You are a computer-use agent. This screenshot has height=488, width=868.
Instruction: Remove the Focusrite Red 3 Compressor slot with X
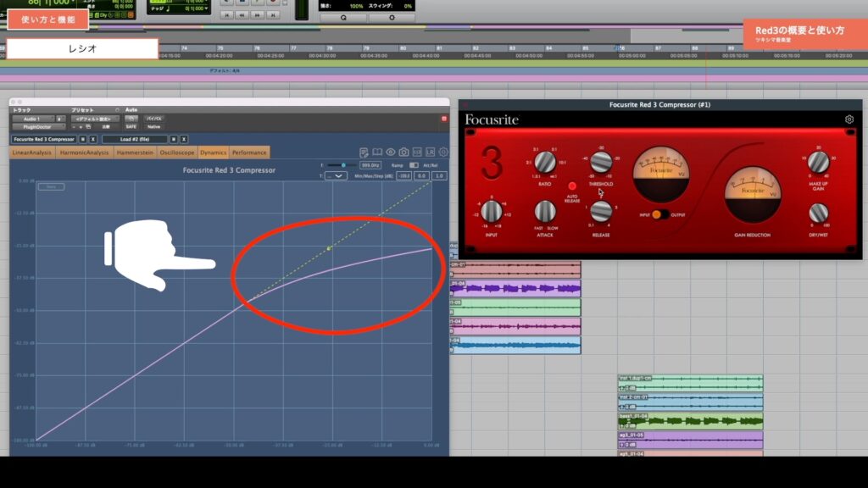[x=93, y=140]
